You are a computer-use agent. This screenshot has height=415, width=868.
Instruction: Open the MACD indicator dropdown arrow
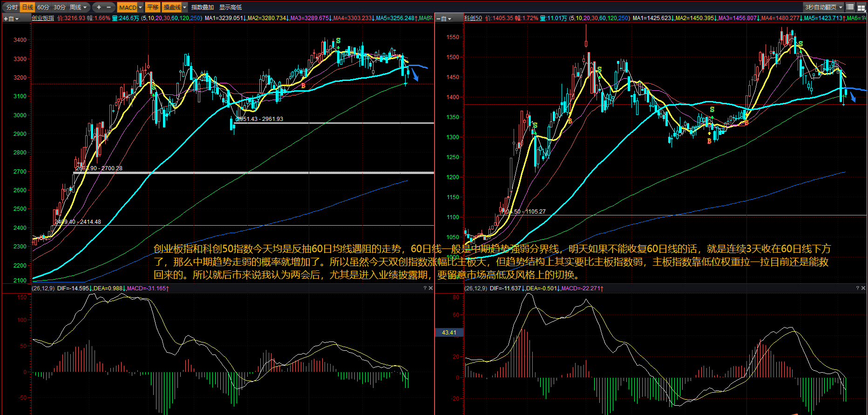click(x=140, y=7)
